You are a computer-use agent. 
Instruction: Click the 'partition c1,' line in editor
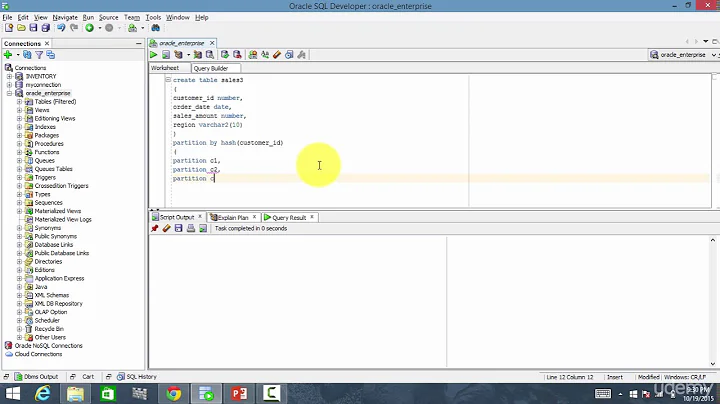tap(197, 161)
